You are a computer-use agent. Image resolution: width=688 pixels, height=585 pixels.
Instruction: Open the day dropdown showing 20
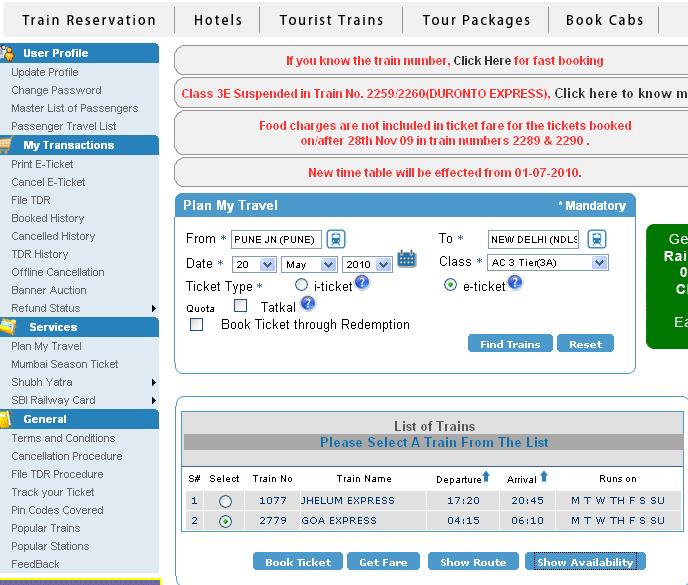(x=254, y=264)
